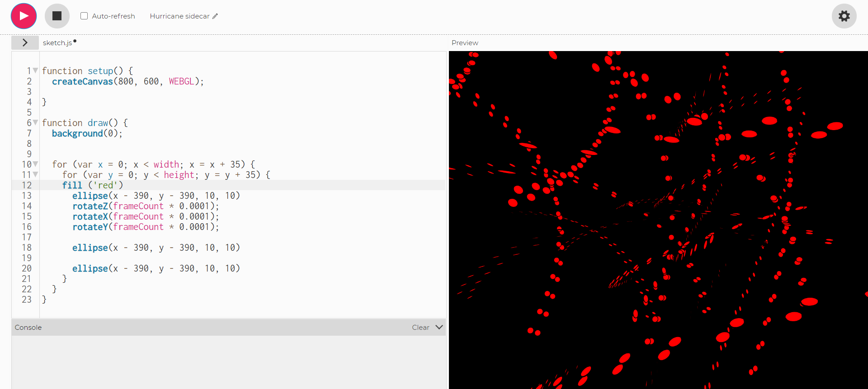
Task: Fold the inner for loop at line 11
Action: click(x=35, y=174)
